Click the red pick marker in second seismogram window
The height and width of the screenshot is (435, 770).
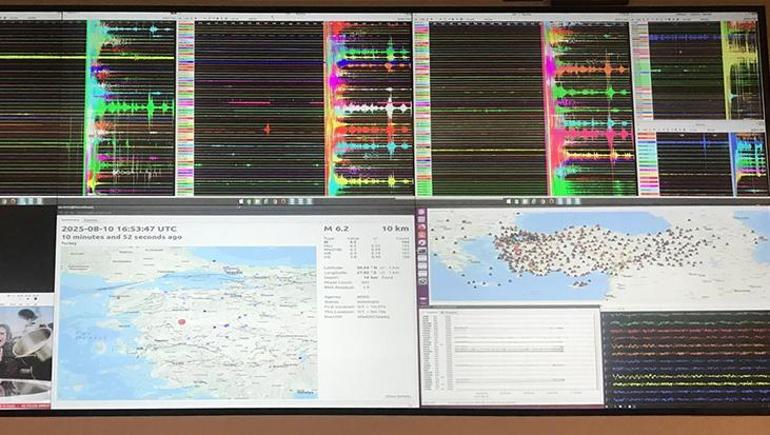[x=267, y=128]
